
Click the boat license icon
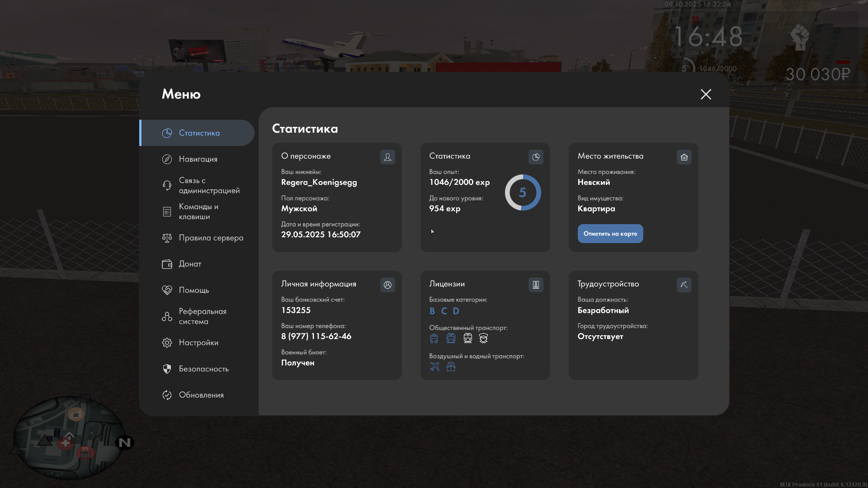[451, 366]
